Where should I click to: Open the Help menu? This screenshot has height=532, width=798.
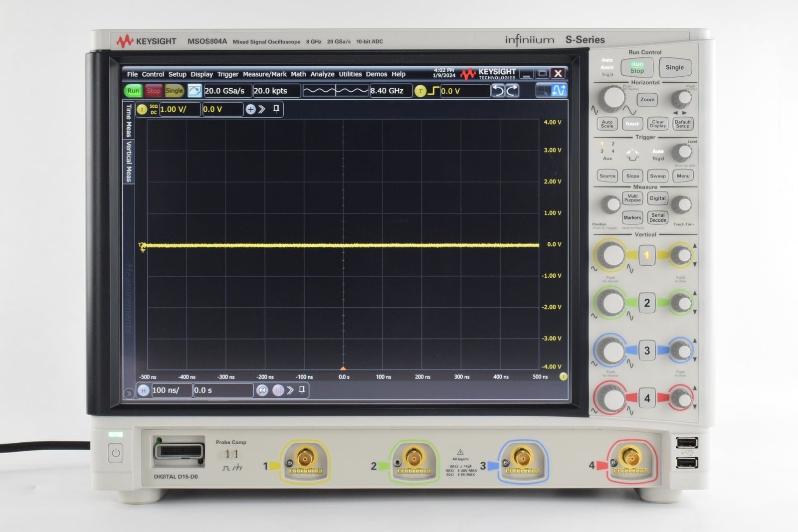coord(399,74)
